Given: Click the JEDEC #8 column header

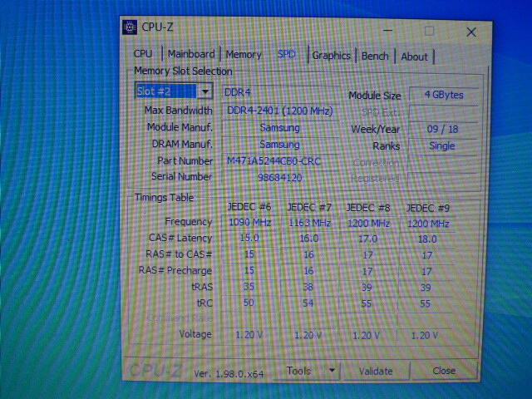Looking at the screenshot, I should pyautogui.click(x=368, y=208).
